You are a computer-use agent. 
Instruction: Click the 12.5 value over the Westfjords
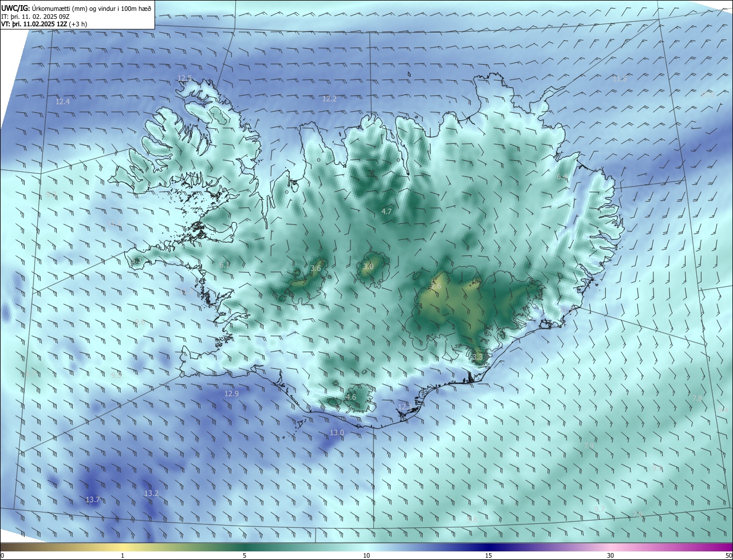click(184, 78)
